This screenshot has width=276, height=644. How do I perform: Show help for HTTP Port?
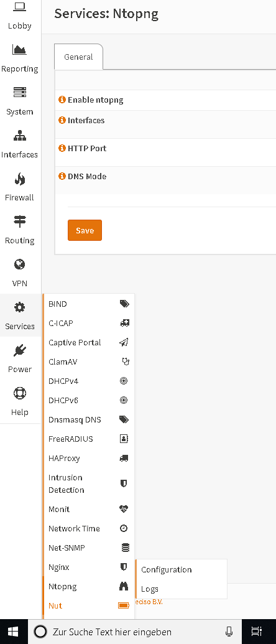[62, 148]
